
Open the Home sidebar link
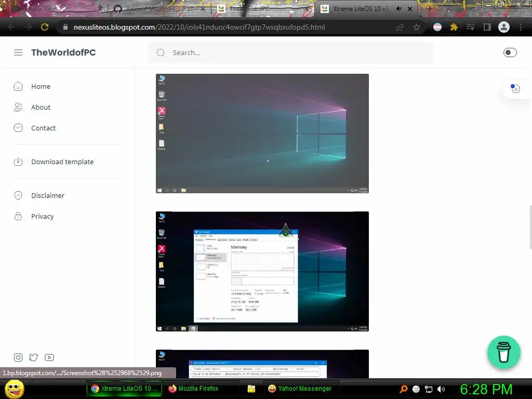(41, 87)
